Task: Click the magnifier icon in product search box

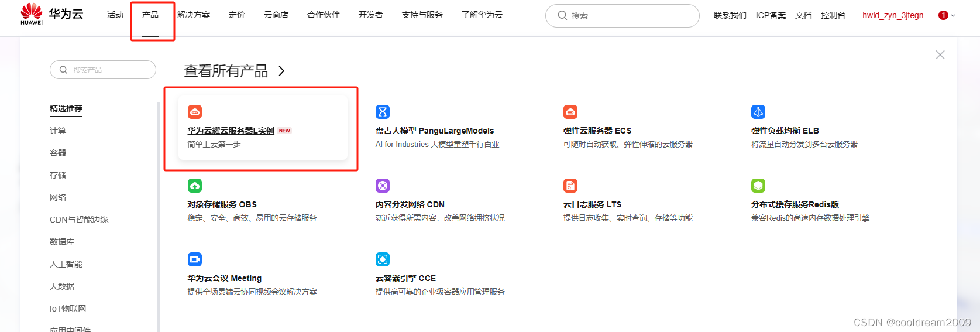Action: point(63,70)
